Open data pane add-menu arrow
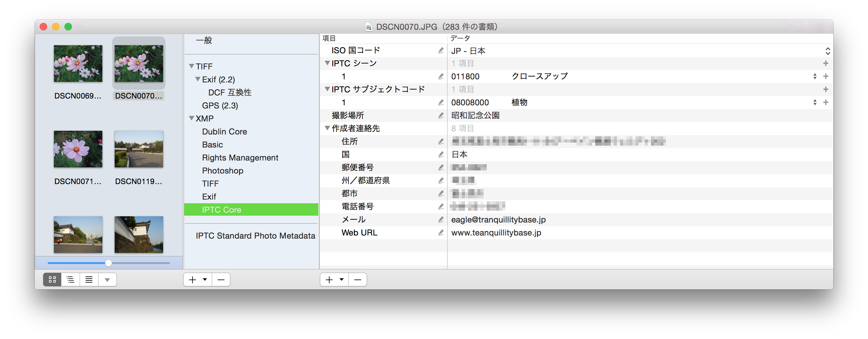 pos(342,280)
